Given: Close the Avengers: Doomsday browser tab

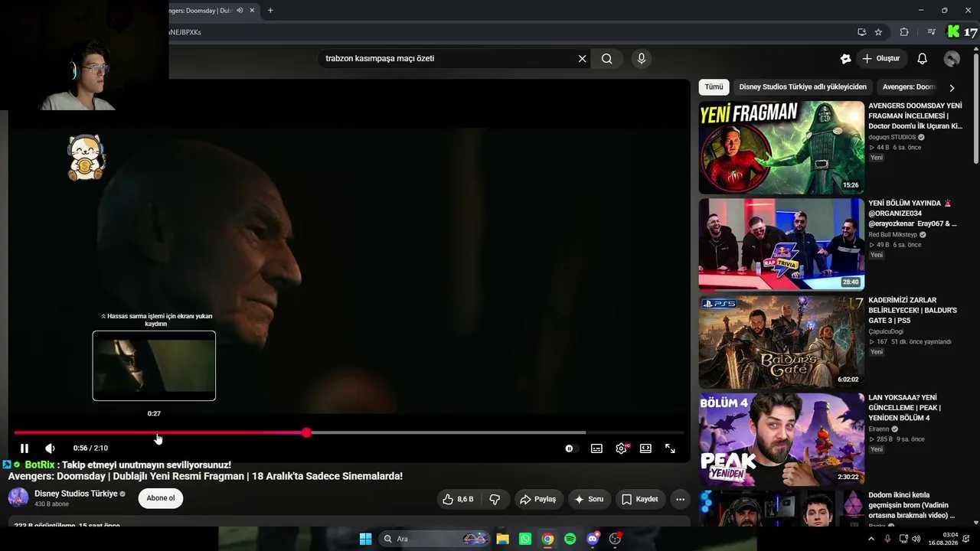Looking at the screenshot, I should click(253, 11).
